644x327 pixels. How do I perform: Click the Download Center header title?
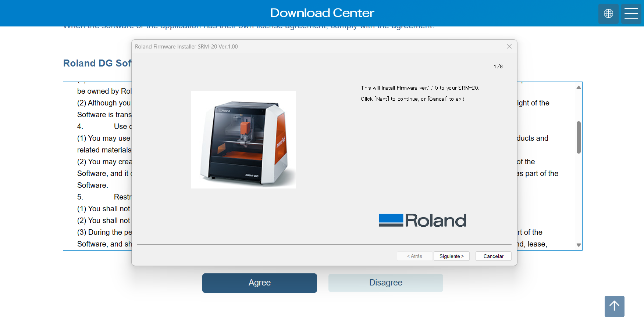(322, 13)
